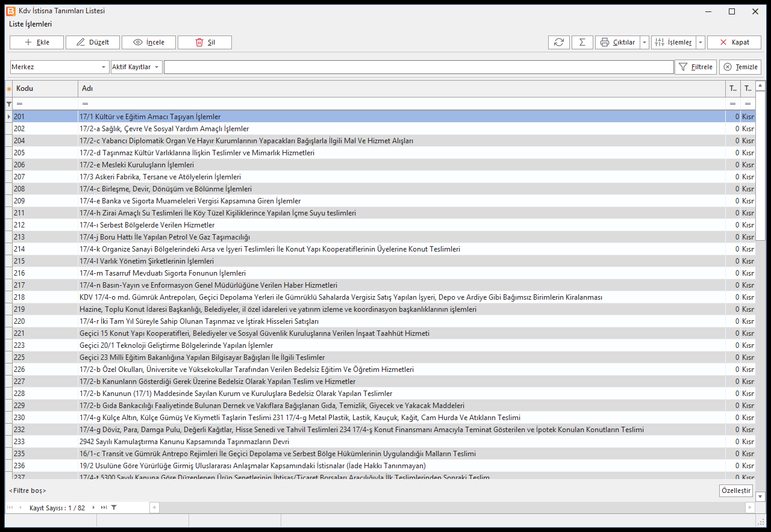
Task: Click the sigma totals icon
Action: pos(582,42)
